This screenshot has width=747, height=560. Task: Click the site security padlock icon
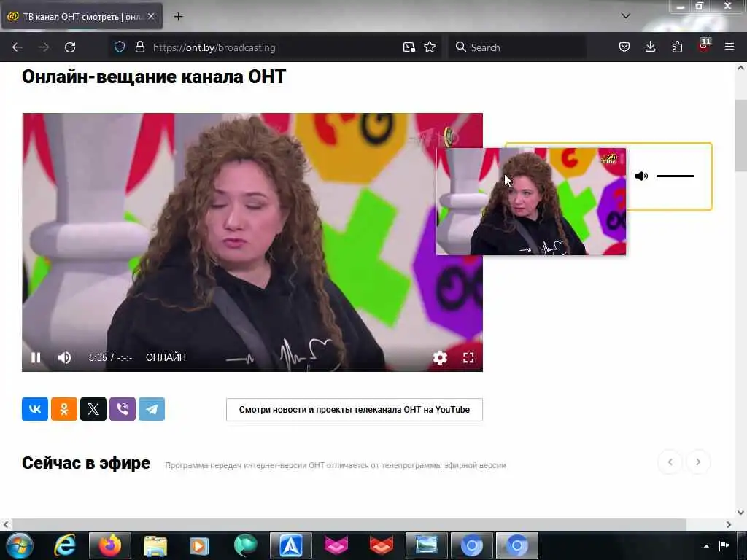point(139,47)
